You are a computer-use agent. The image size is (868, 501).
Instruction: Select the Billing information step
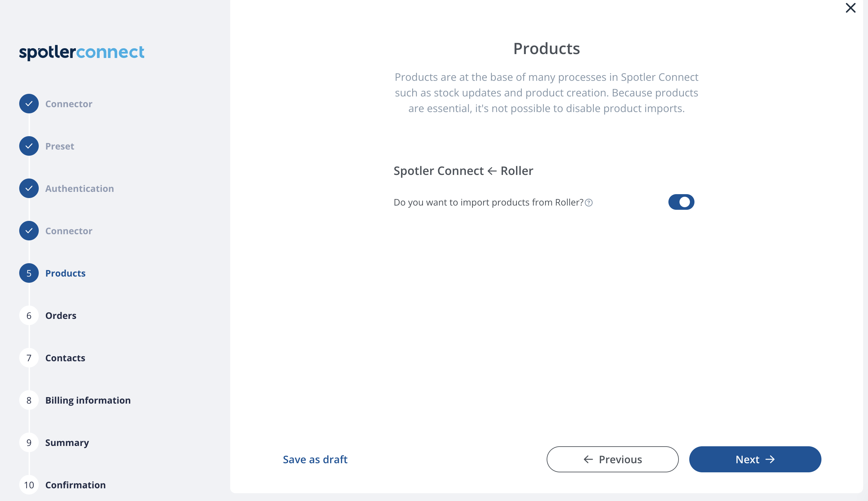[88, 400]
